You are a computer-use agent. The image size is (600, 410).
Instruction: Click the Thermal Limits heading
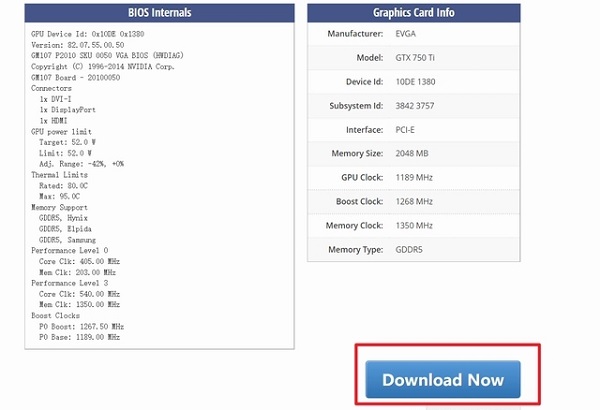(x=59, y=175)
